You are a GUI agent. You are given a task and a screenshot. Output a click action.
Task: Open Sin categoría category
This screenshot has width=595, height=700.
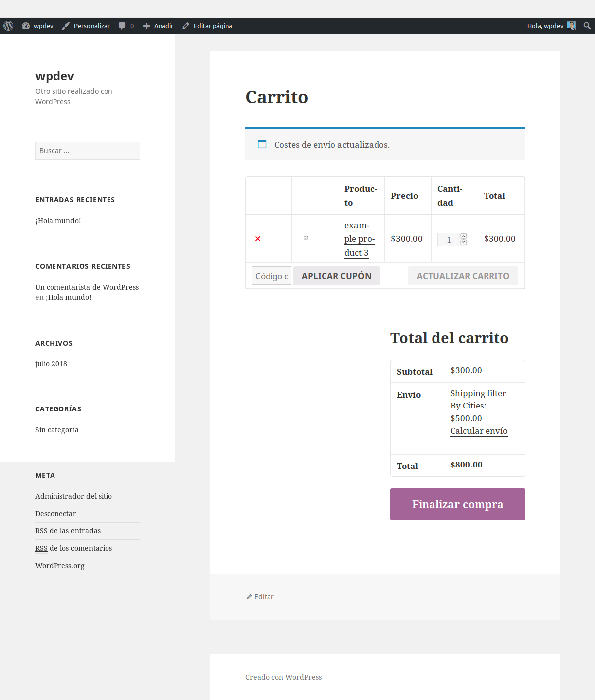pos(57,430)
